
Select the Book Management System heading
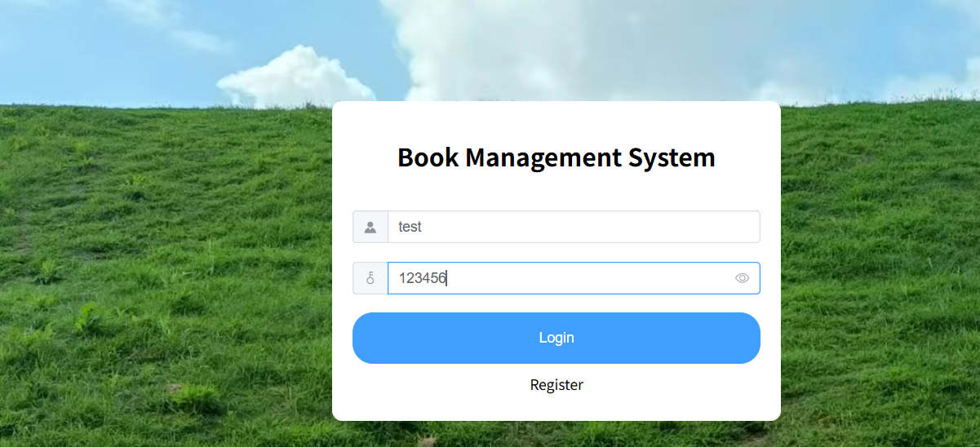pyautogui.click(x=557, y=157)
